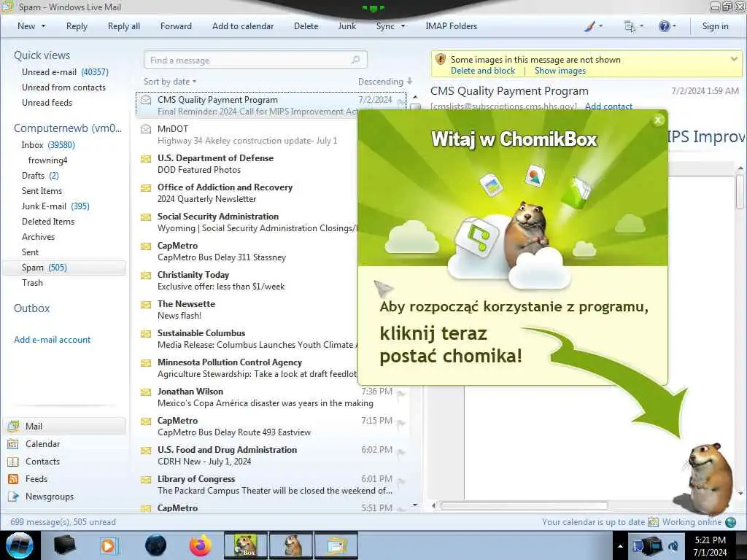The height and width of the screenshot is (560, 747).
Task: Open the paintbrush colorizer toolbar icon
Action: click(x=589, y=26)
